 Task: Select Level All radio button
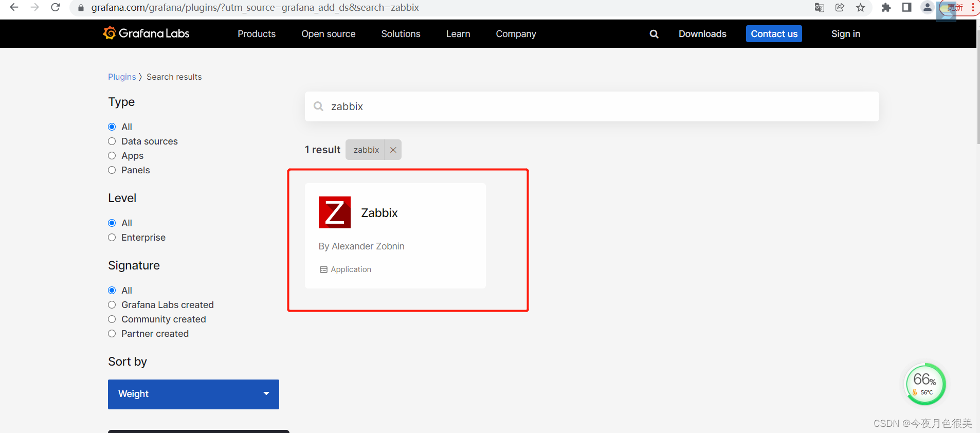[x=112, y=223]
